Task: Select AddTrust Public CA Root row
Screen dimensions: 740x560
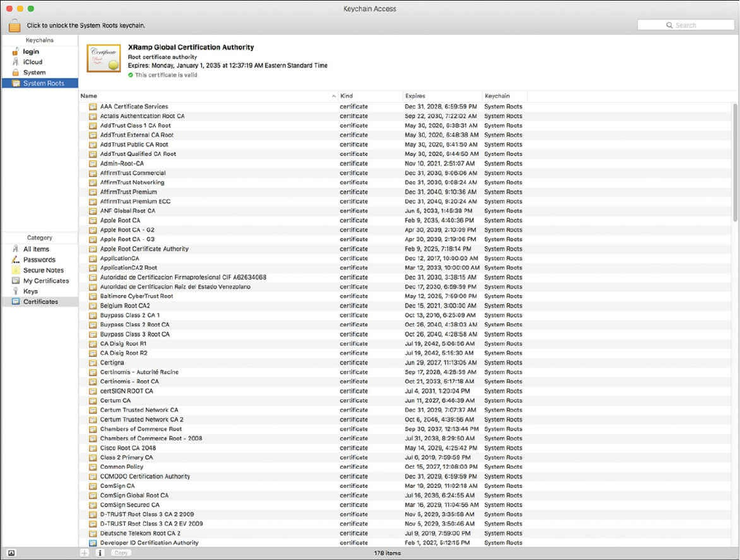Action: (406, 144)
